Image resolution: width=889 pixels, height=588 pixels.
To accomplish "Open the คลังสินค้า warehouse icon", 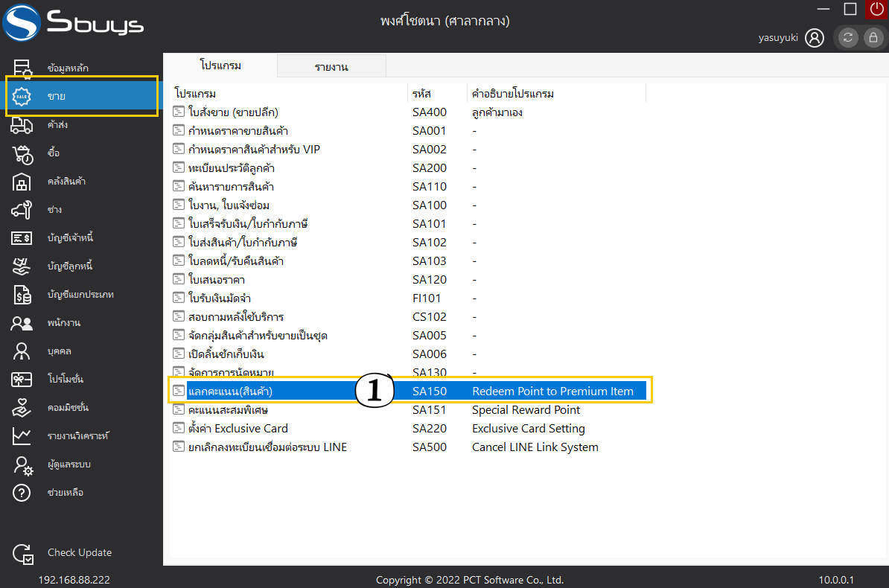I will click(22, 182).
